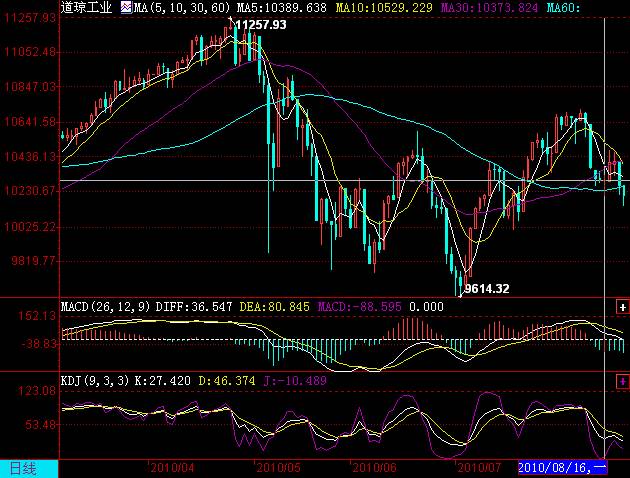Expand the MACD panel plus button
The width and height of the screenshot is (630, 478).
point(623,307)
